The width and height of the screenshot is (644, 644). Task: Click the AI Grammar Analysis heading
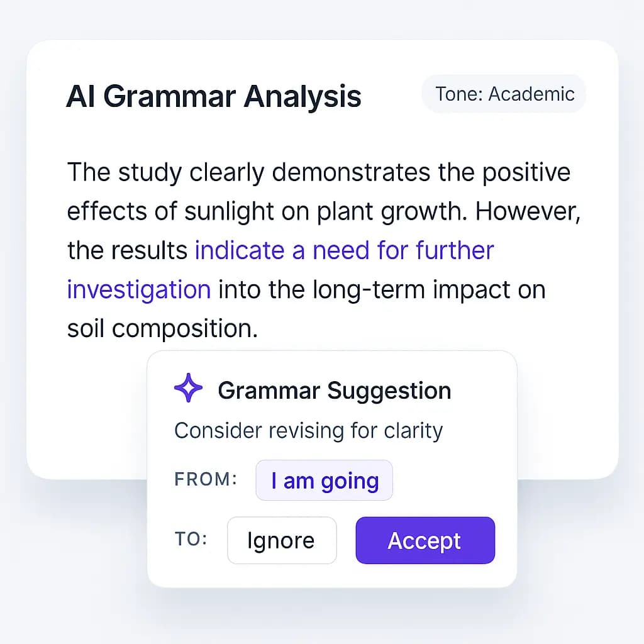214,96
